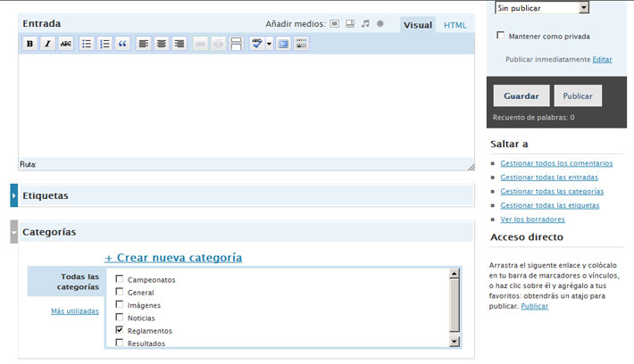Click Crear nueva categoría link
The width and height of the screenshot is (634, 364).
[x=173, y=258]
